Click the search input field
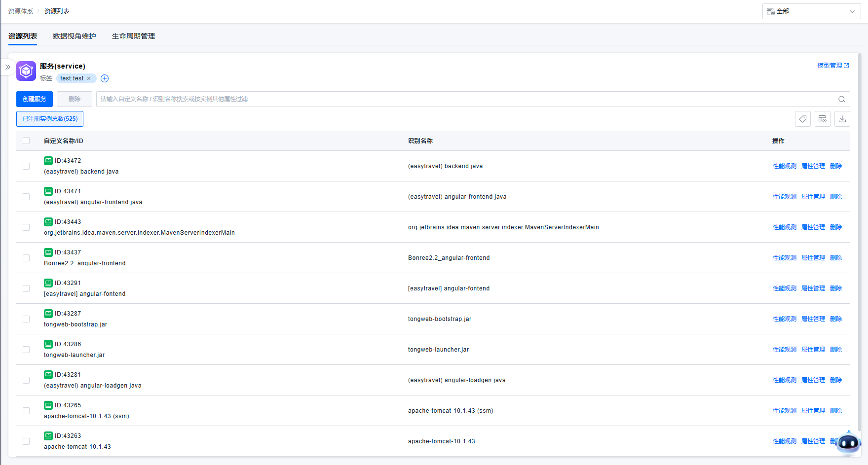The image size is (868, 465). point(464,99)
